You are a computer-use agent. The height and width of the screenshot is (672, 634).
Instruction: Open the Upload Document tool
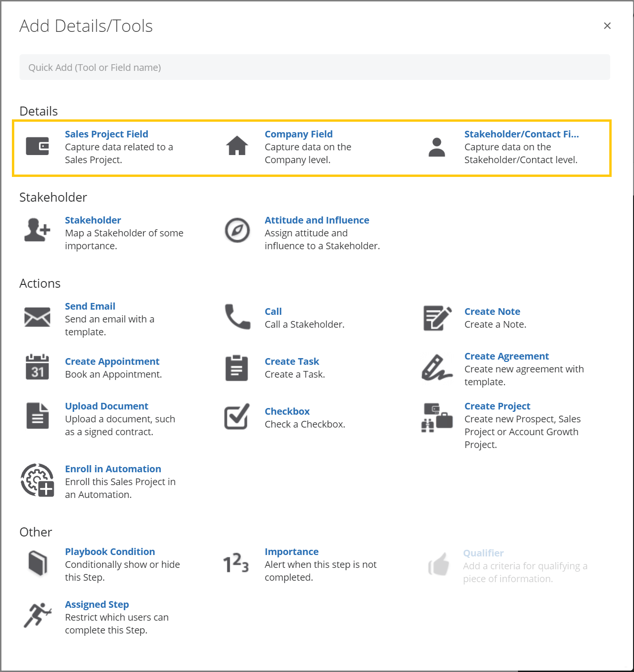pos(107,406)
